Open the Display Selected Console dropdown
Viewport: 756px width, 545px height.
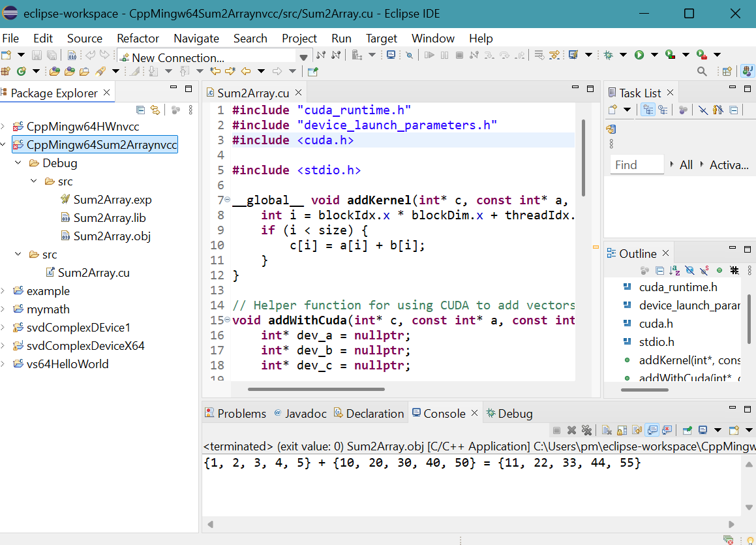tap(718, 429)
